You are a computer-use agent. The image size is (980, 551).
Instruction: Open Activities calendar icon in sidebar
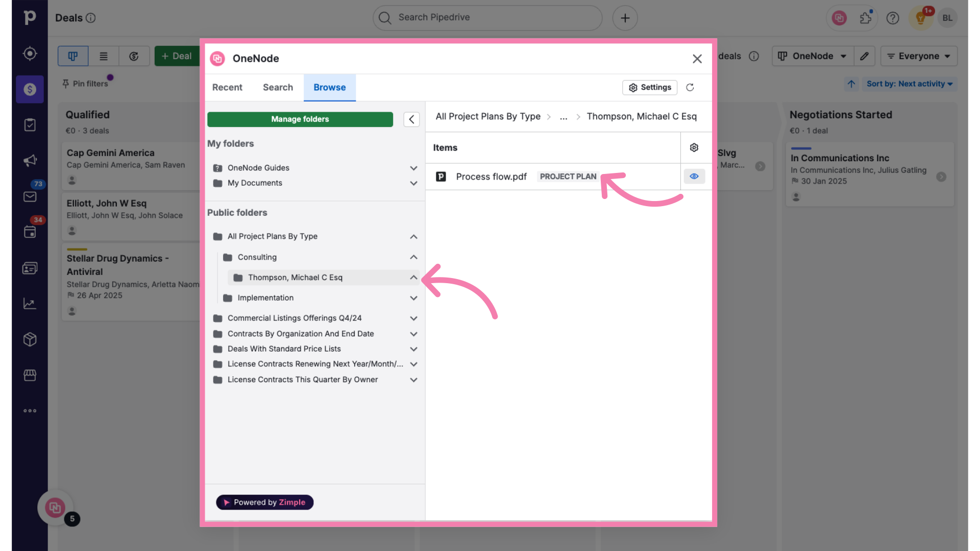(30, 232)
